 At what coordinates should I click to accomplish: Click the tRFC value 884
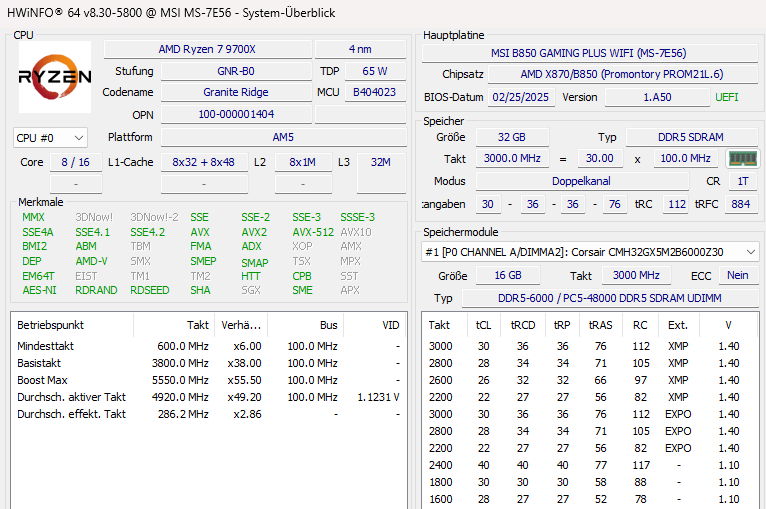tap(741, 204)
